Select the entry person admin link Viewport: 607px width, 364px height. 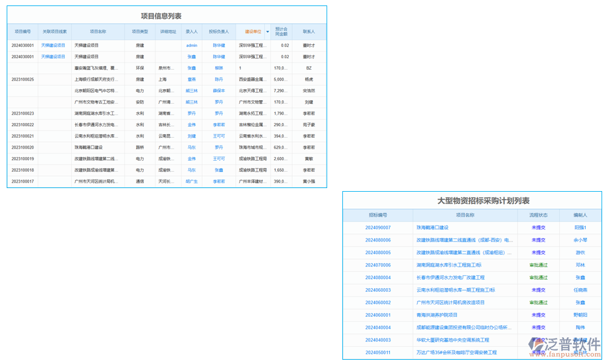click(x=191, y=45)
